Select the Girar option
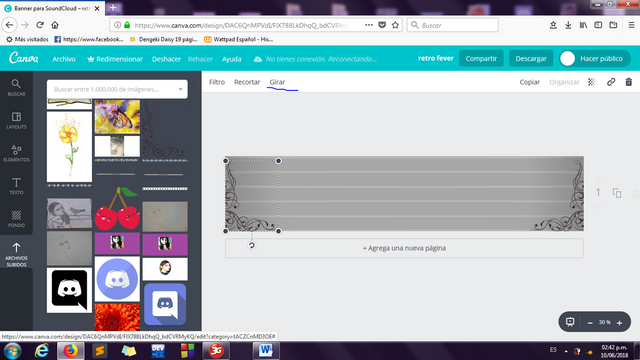Screen dimensions: 640x360 pos(277,82)
